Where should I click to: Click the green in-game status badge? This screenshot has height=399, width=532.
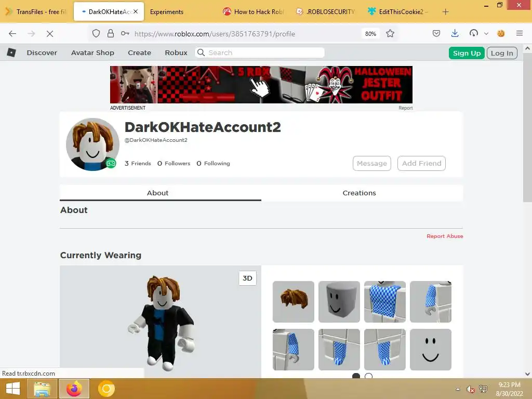point(111,164)
